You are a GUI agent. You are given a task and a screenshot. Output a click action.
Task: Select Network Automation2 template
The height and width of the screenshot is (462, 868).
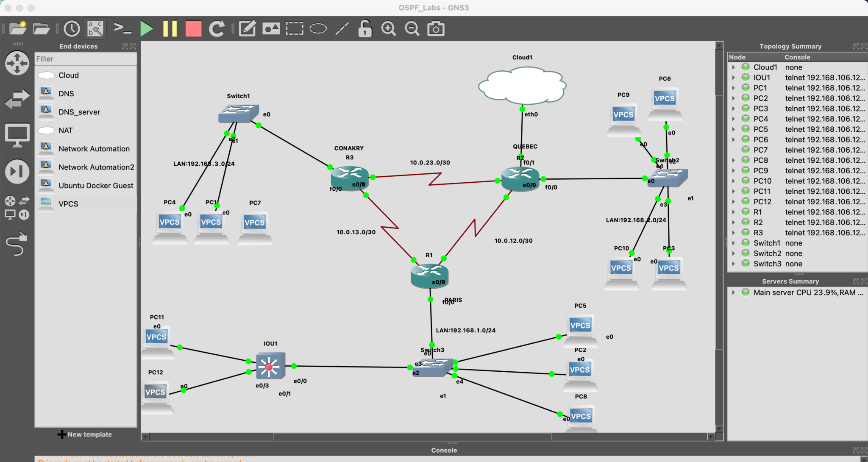(x=86, y=167)
